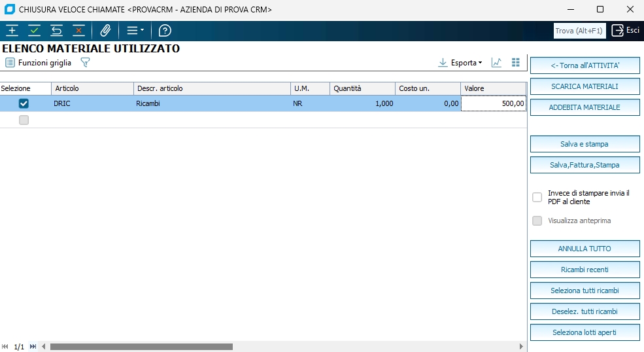
Task: Toggle the Visualizza anteprima checkbox
Action: pos(537,221)
